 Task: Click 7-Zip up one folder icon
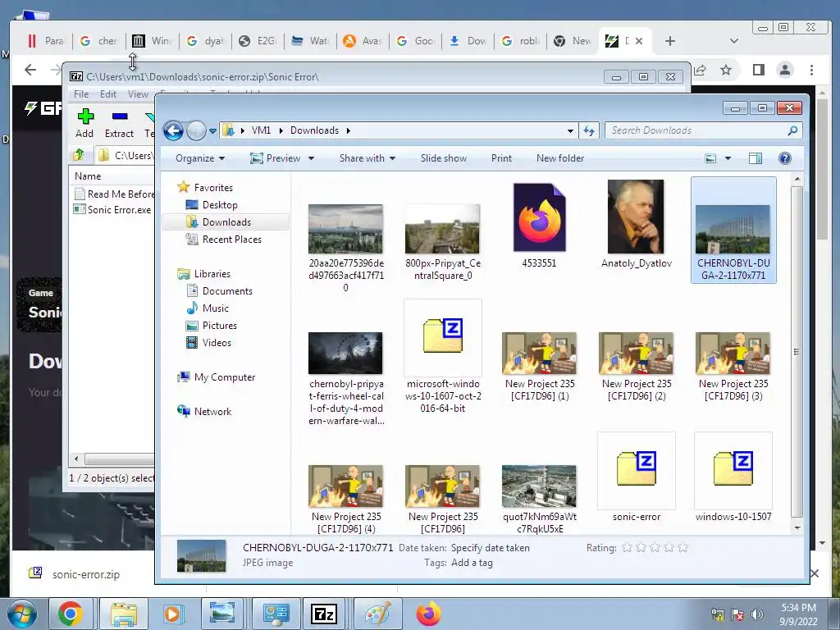click(79, 155)
